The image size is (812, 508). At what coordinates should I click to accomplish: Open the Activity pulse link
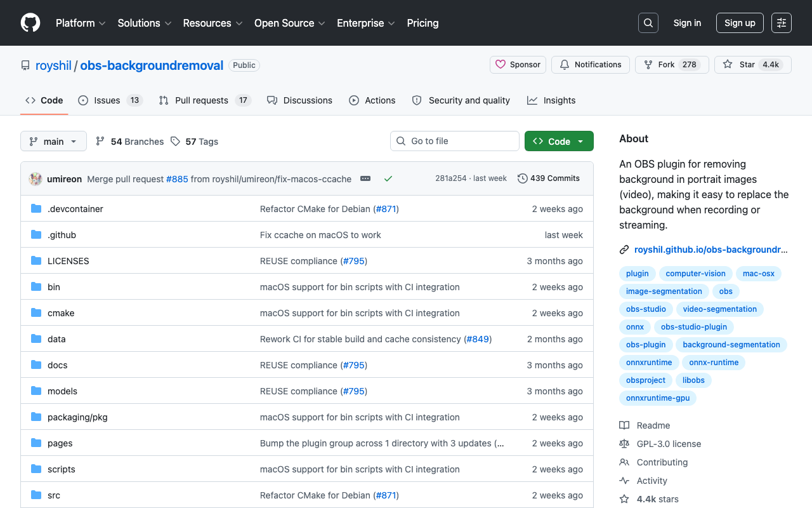click(643, 481)
